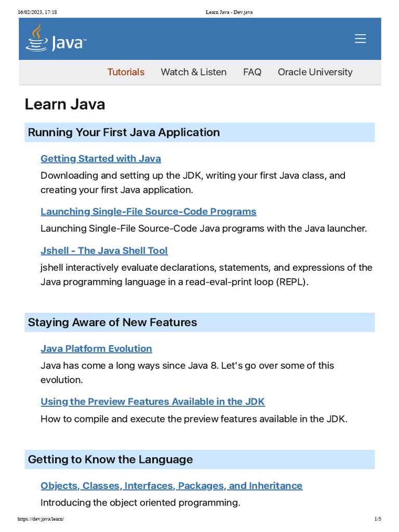Click the Getting to Know the Language heading
Image resolution: width=399 pixels, height=532 pixels.
pyautogui.click(x=110, y=459)
